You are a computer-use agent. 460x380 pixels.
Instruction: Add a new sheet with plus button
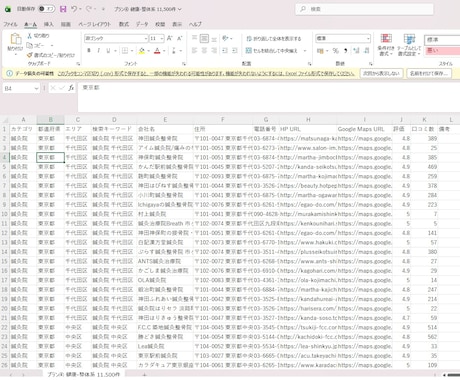point(144,375)
